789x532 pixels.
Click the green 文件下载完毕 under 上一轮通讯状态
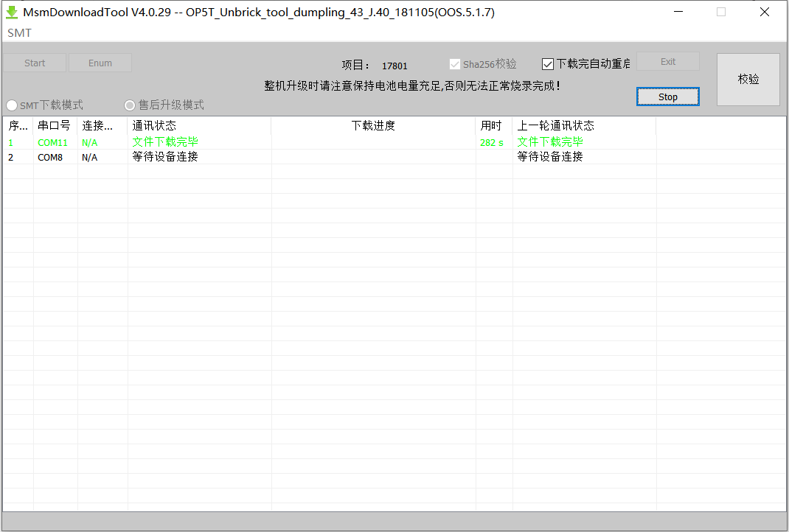tap(550, 142)
